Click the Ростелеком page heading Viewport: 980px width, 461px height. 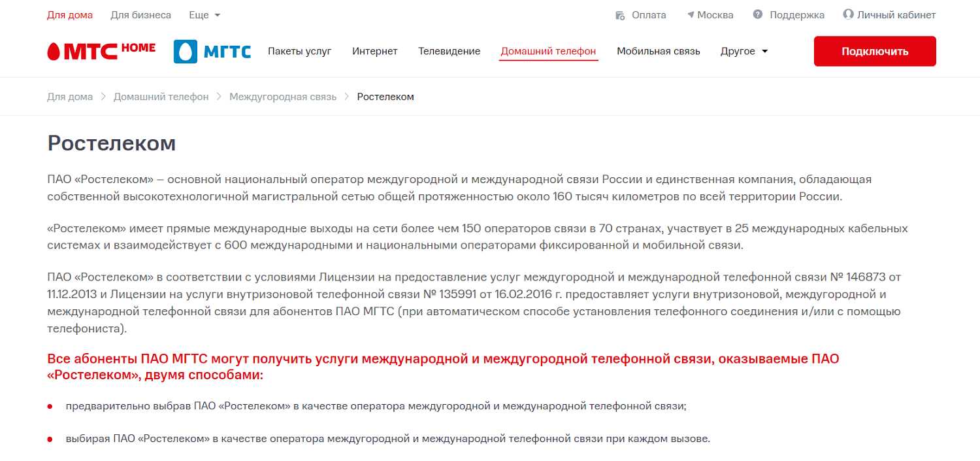(112, 143)
